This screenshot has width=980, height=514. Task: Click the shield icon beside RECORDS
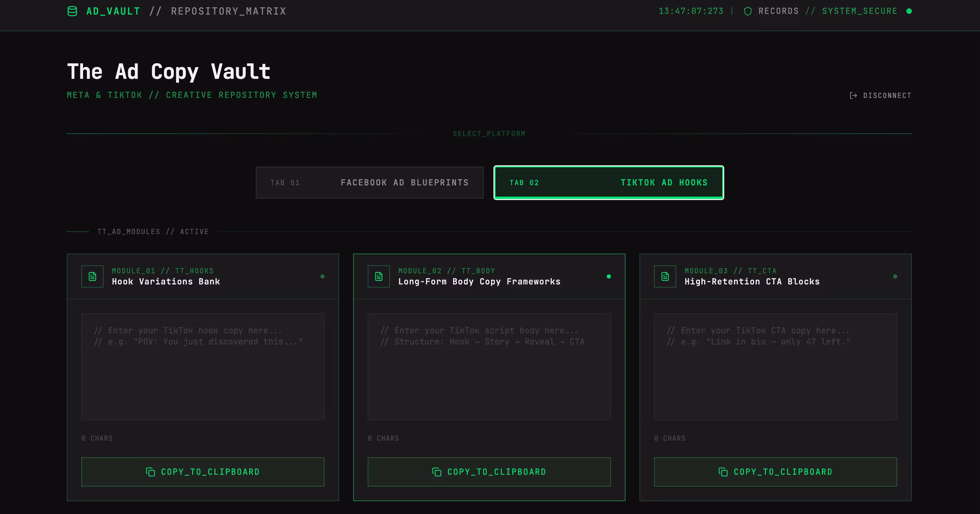[x=748, y=11]
